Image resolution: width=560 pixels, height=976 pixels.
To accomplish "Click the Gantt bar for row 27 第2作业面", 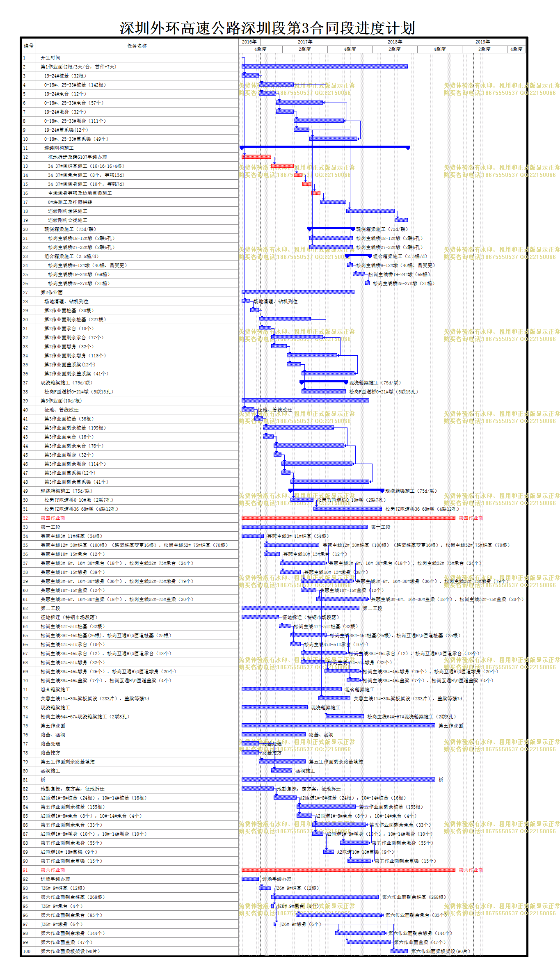I will click(298, 292).
